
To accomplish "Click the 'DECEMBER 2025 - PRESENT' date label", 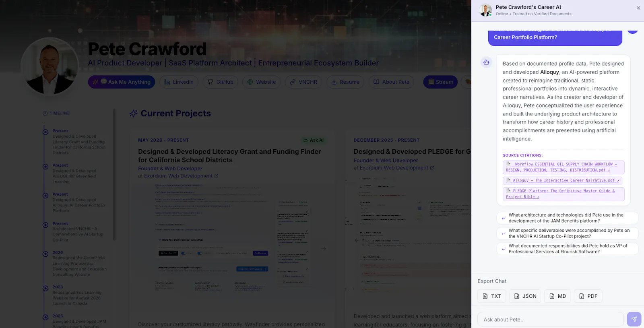I will pos(386,140).
